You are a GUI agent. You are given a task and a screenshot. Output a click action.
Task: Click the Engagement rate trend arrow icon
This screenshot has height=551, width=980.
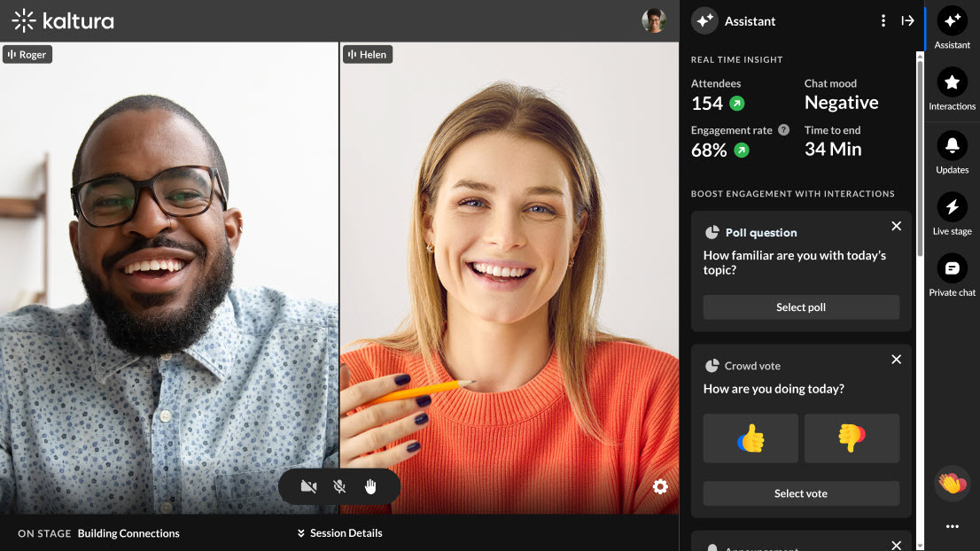tap(742, 150)
